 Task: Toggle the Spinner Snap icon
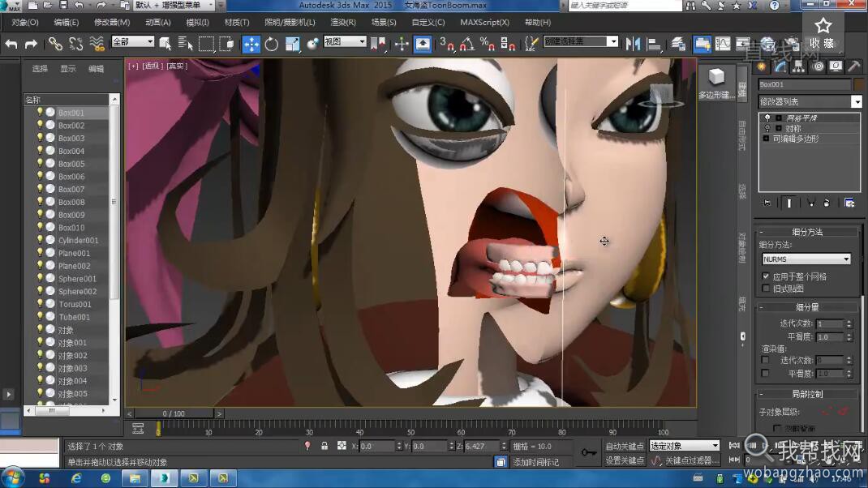point(508,44)
